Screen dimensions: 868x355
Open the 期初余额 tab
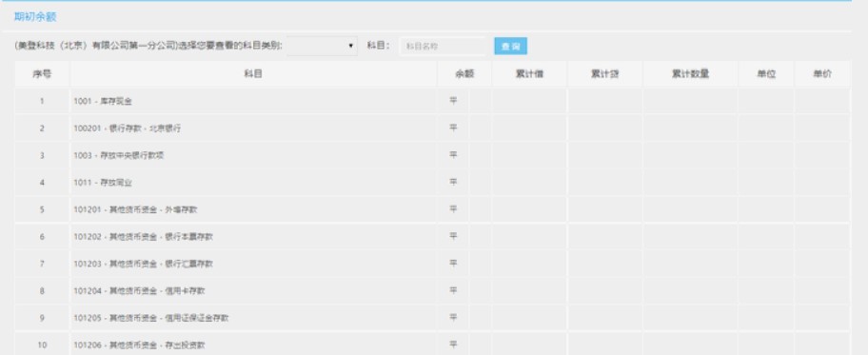click(35, 17)
